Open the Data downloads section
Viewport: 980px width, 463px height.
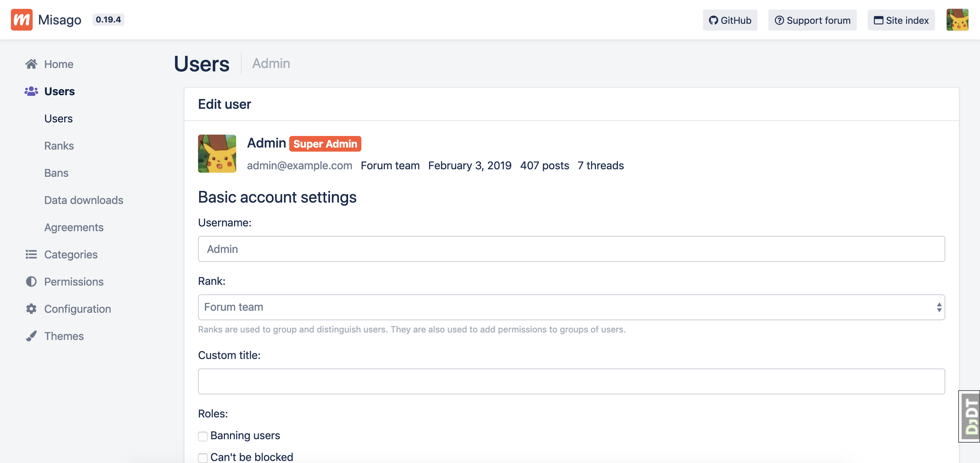pos(84,200)
